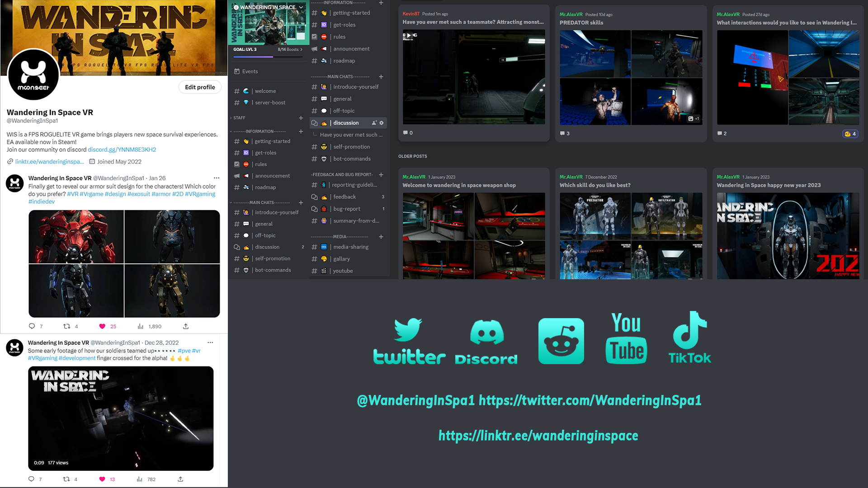Add channel to FEEDBACK AND BUG REPORT category
The width and height of the screenshot is (868, 488).
(x=381, y=175)
